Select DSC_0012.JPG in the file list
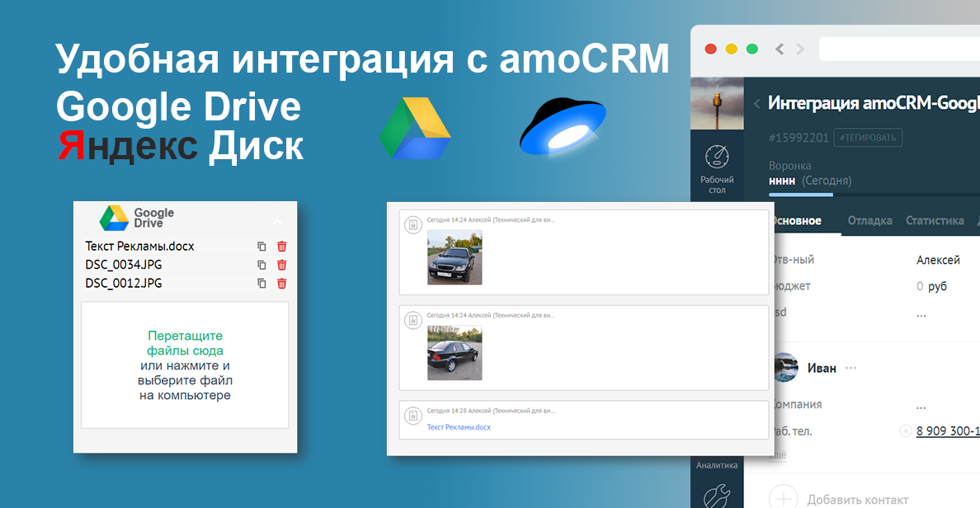This screenshot has width=980, height=508. (124, 283)
